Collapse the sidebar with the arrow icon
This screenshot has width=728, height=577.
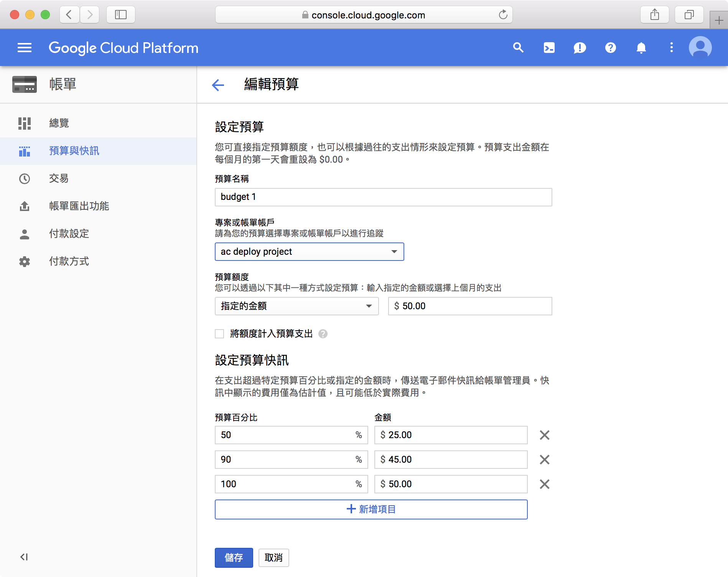click(24, 557)
